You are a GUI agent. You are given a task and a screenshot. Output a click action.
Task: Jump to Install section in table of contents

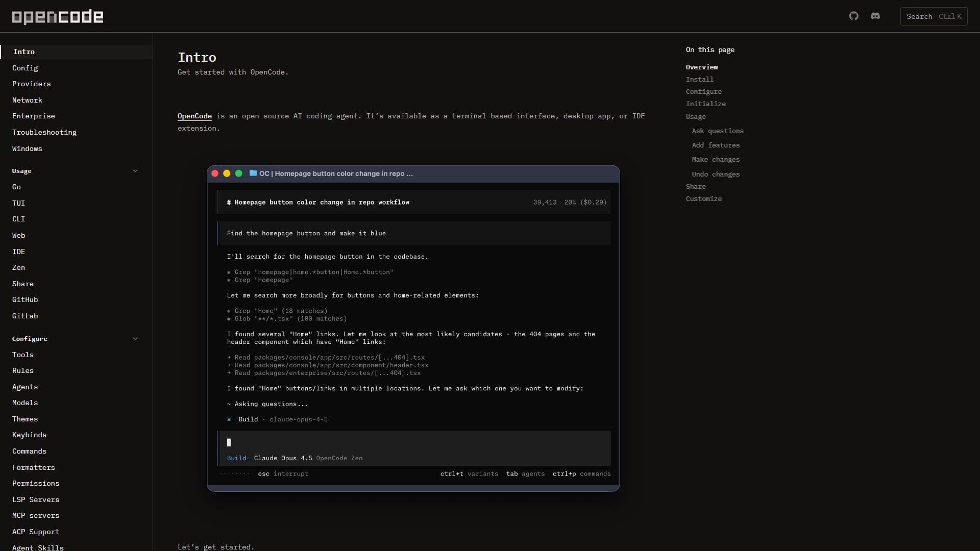[x=700, y=79]
